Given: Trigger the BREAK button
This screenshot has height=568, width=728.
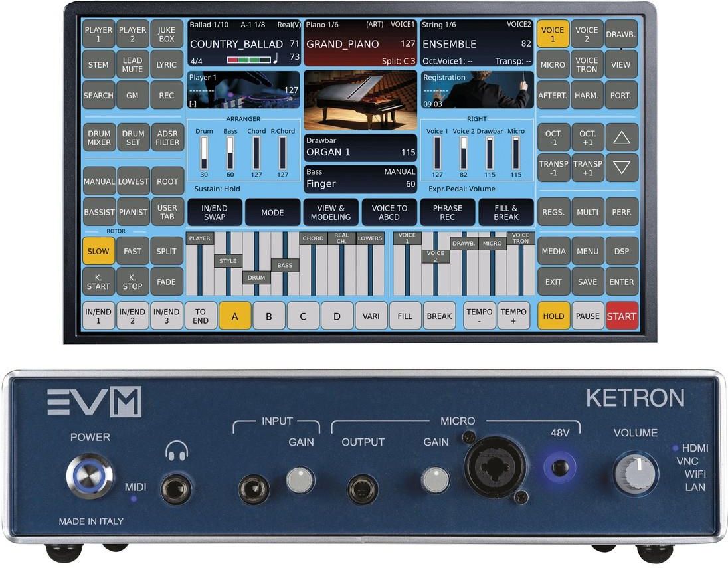Looking at the screenshot, I should (439, 316).
